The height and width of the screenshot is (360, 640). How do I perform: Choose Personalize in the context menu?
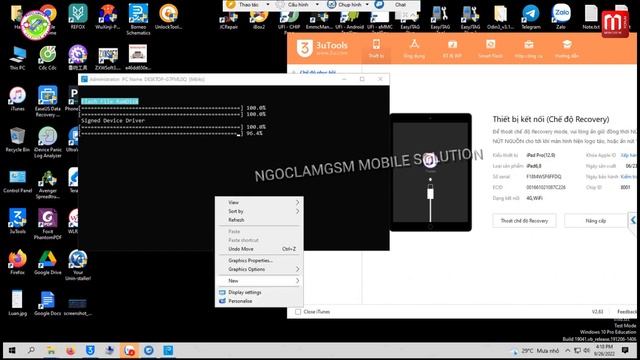(x=260, y=301)
